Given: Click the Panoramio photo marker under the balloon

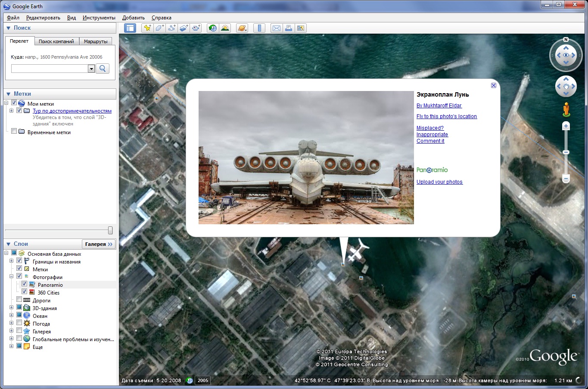Looking at the screenshot, I should [x=343, y=264].
